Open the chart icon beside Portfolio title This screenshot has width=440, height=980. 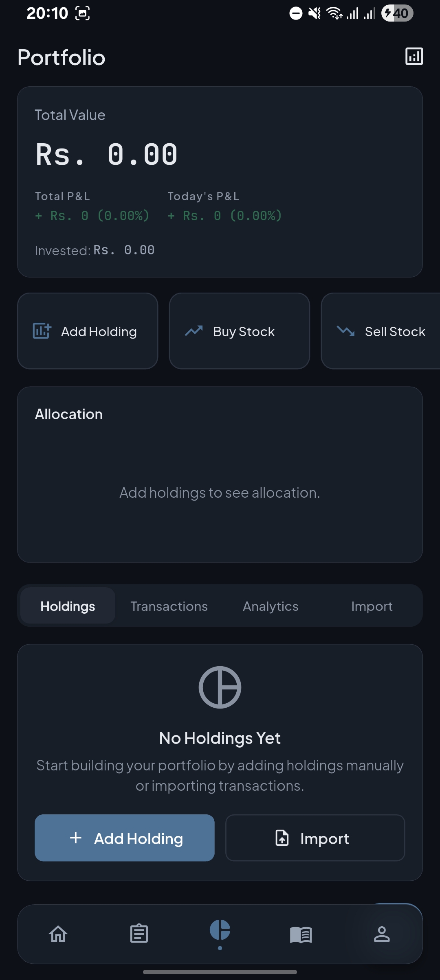pyautogui.click(x=414, y=56)
